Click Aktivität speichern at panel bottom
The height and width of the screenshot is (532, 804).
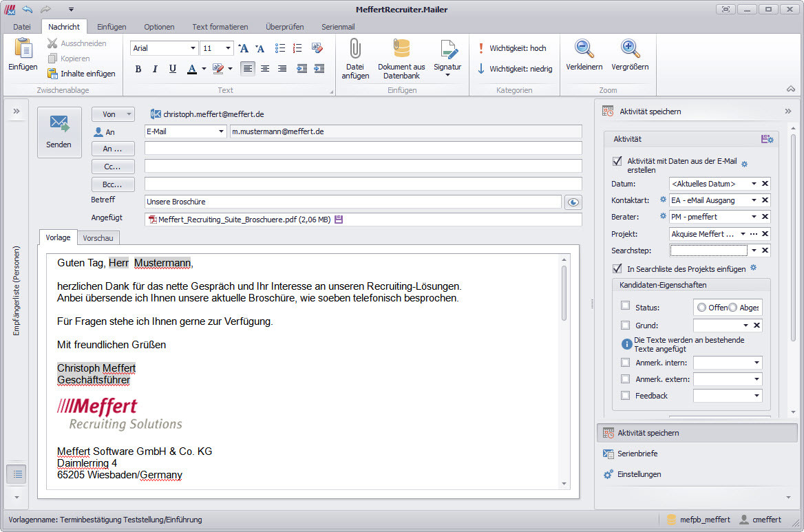click(x=697, y=433)
